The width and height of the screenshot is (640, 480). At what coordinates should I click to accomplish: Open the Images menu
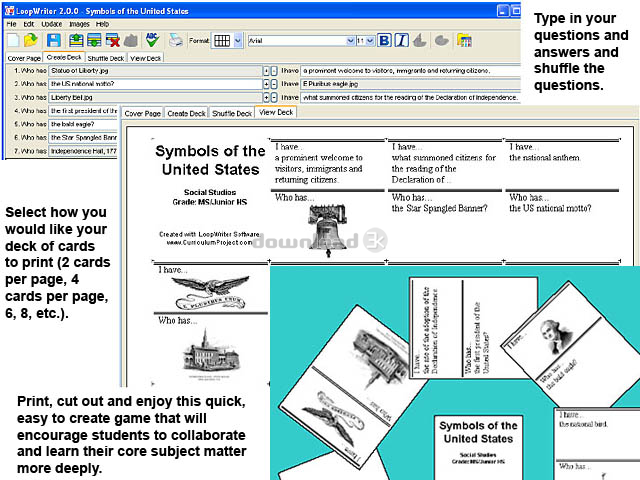pos(79,24)
